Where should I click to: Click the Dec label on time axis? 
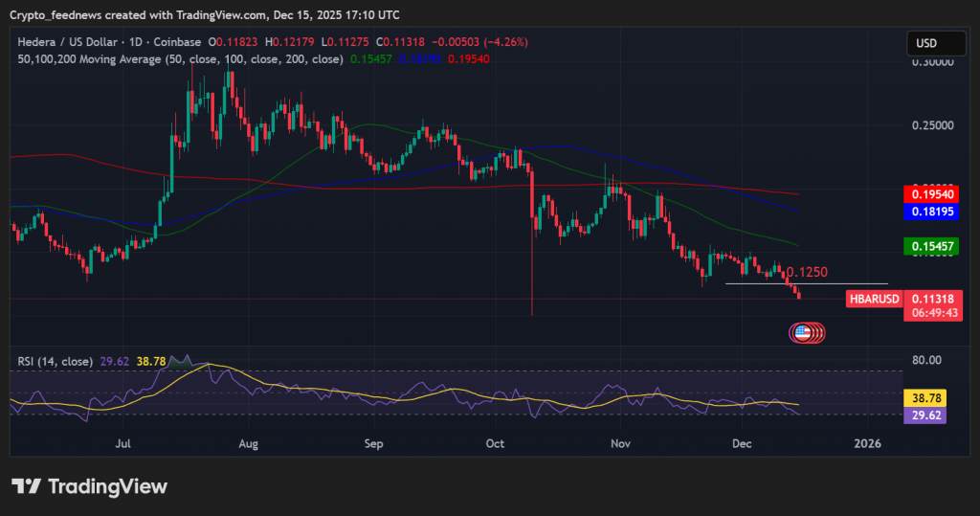[x=742, y=443]
